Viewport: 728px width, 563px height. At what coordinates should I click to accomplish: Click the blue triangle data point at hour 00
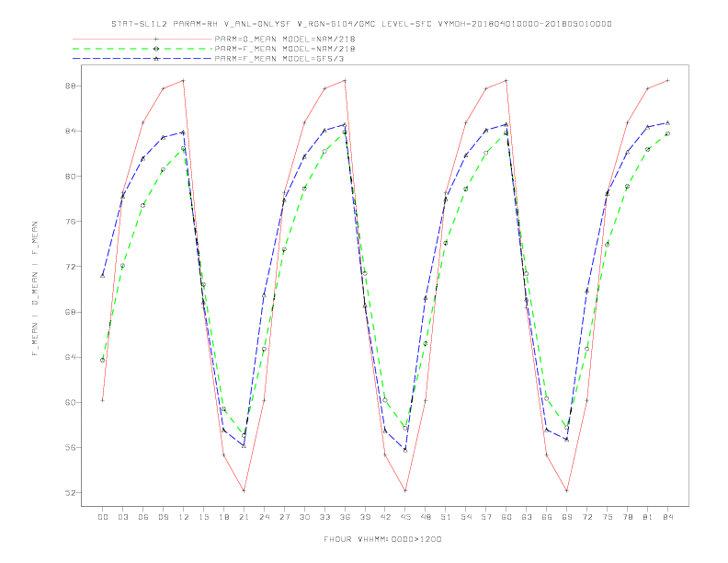click(103, 275)
